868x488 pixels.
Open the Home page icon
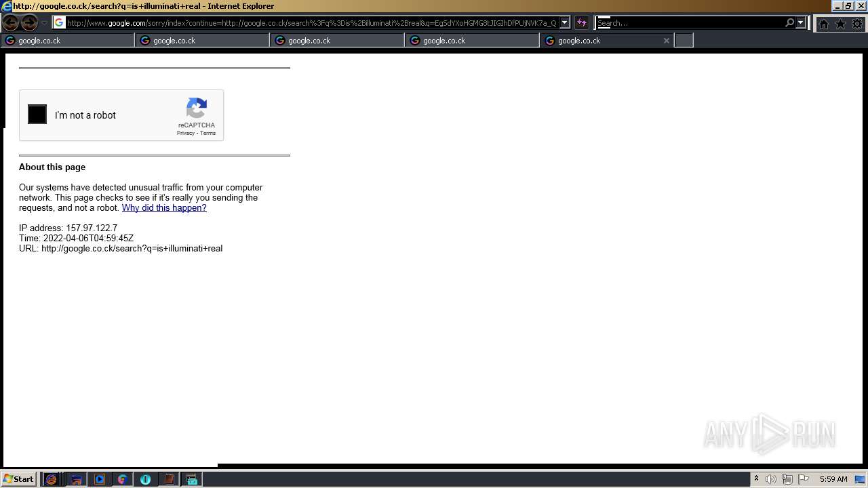(823, 24)
